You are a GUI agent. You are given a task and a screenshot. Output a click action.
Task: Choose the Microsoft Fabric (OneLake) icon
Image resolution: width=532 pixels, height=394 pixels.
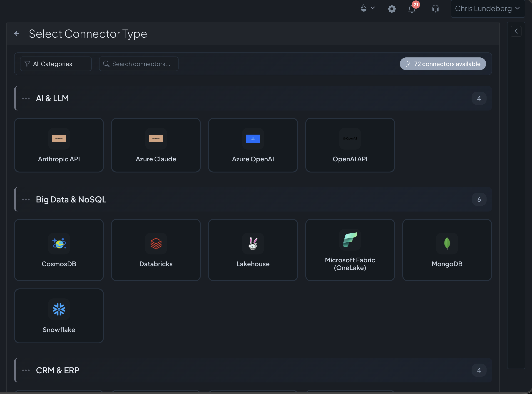[x=350, y=240]
